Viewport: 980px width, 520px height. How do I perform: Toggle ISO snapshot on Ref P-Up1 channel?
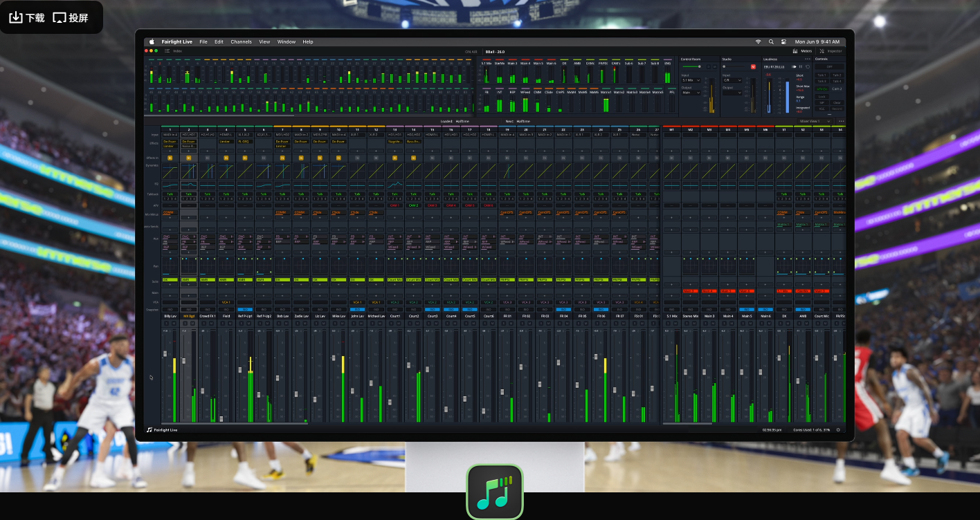pyautogui.click(x=244, y=309)
